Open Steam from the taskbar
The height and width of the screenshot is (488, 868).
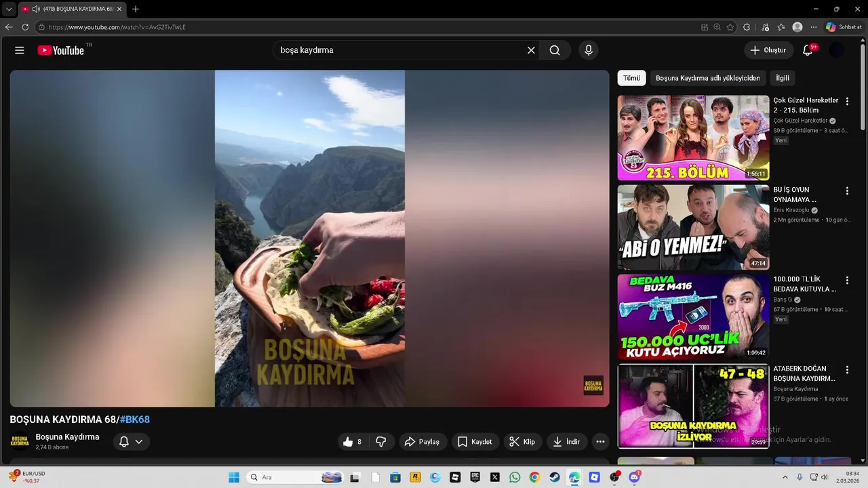tap(555, 477)
